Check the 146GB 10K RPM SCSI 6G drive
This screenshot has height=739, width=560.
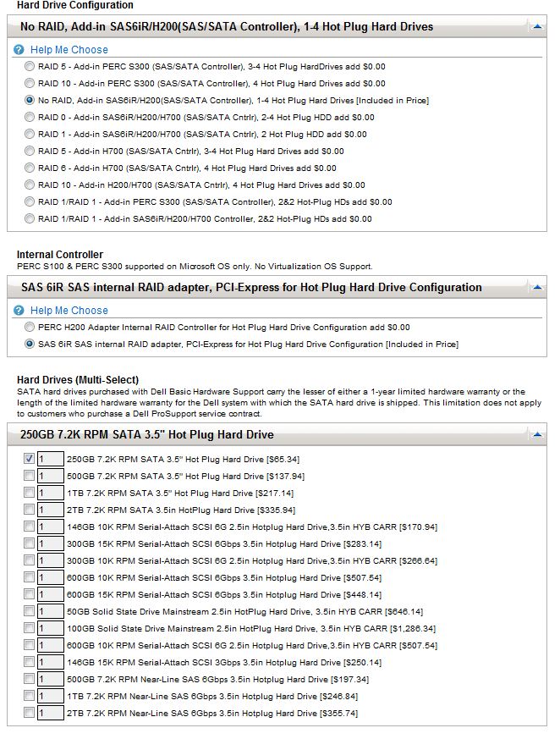(x=30, y=527)
